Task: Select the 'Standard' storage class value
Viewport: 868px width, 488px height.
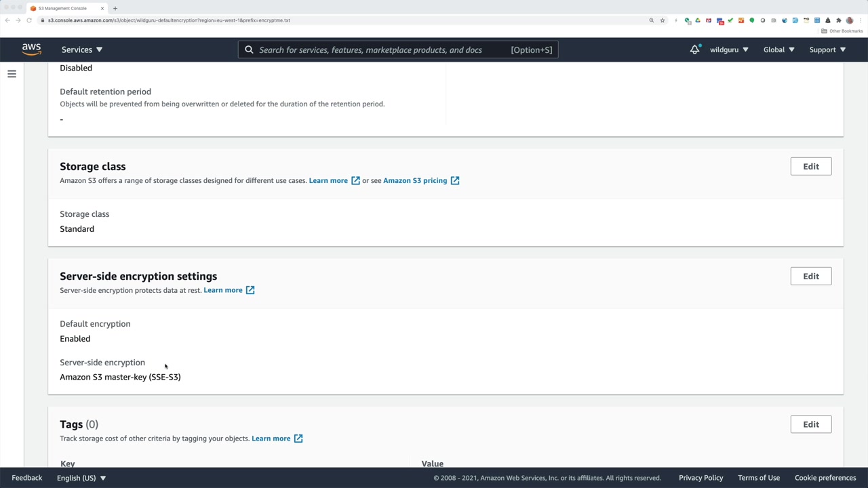Action: tap(77, 229)
